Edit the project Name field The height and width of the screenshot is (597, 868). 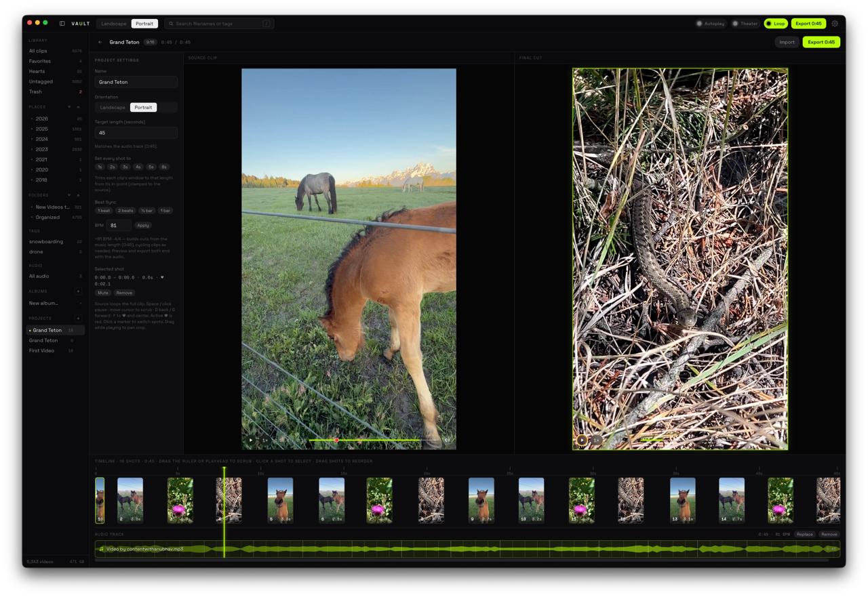pos(136,82)
